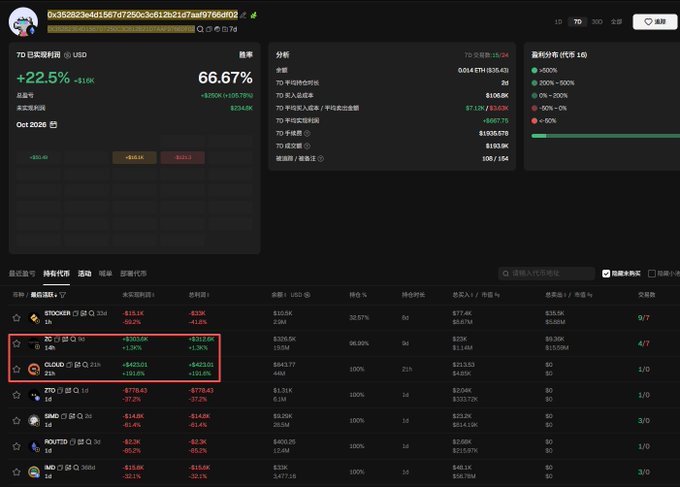Switch the USD currency toggle in profit card
The height and width of the screenshot is (487, 680).
coord(68,55)
